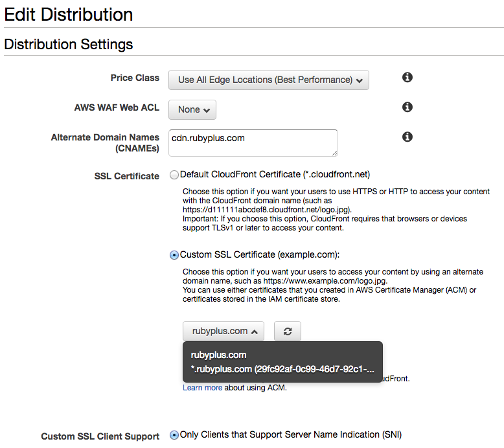Choose Only Clients that Support SNI
The image size is (504, 448).
pyautogui.click(x=174, y=435)
